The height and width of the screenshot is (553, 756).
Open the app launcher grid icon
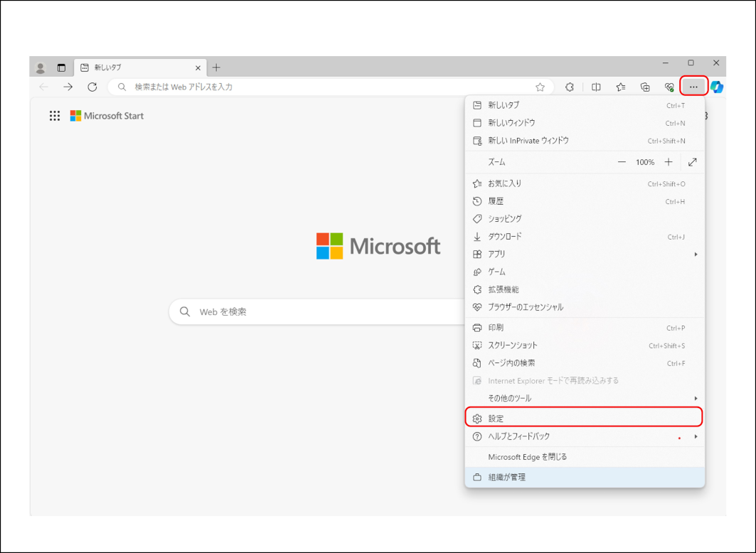(x=55, y=116)
